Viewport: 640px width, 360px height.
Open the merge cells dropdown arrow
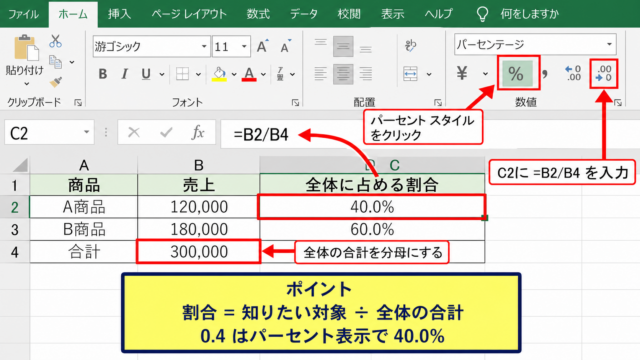[429, 74]
